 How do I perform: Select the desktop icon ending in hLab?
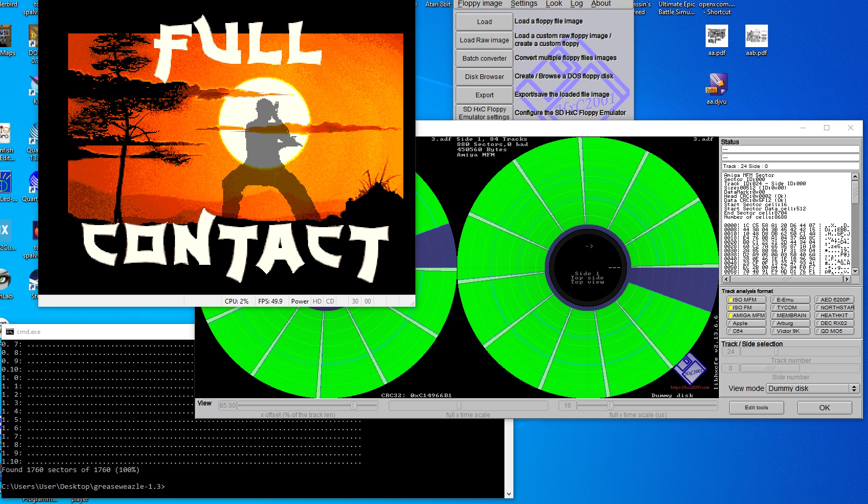point(5,280)
